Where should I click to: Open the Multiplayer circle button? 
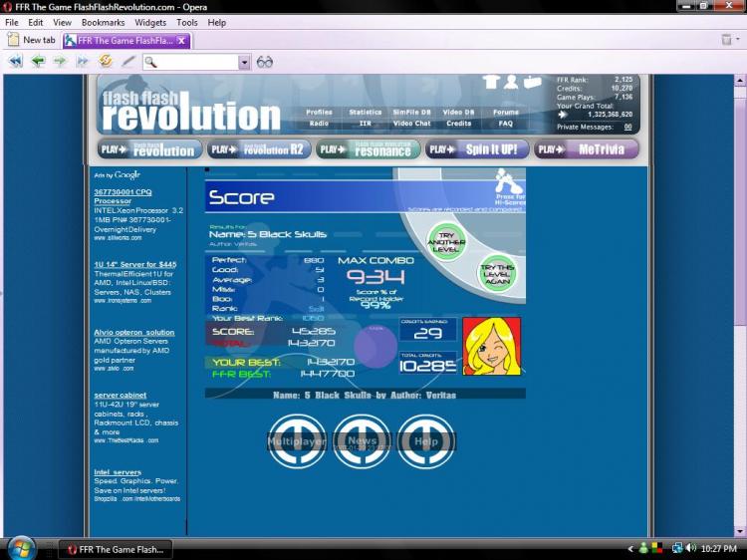[x=297, y=440]
